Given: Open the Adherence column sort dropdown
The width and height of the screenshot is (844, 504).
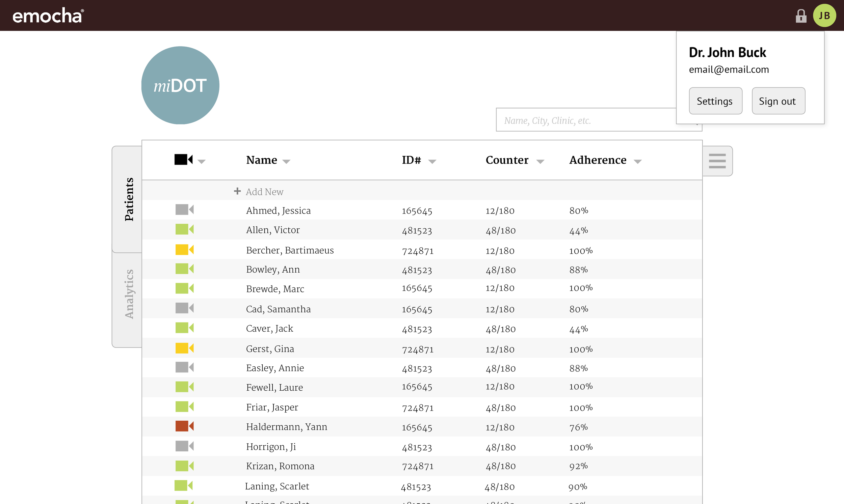Looking at the screenshot, I should pos(638,162).
